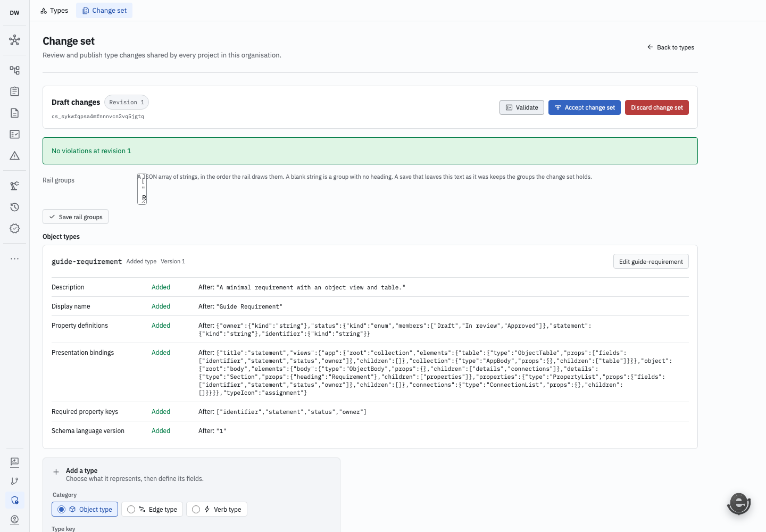Open the assistant avatar bubble
This screenshot has width=766, height=532.
click(739, 503)
